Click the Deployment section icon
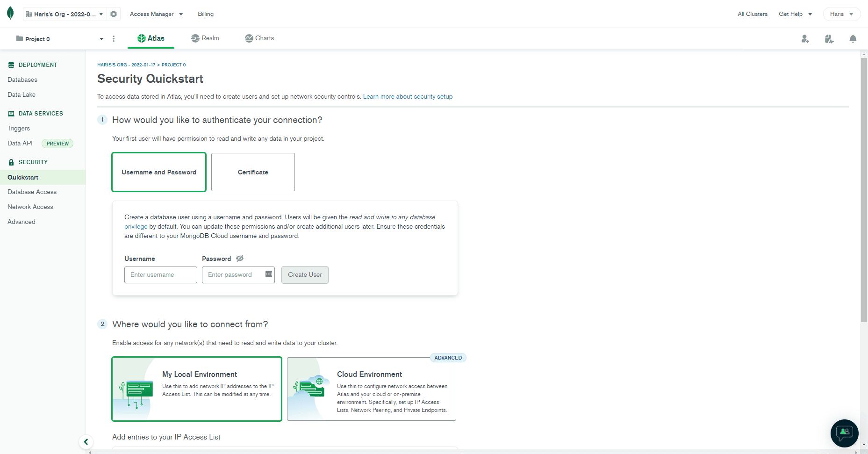This screenshot has height=454, width=868. tap(11, 65)
